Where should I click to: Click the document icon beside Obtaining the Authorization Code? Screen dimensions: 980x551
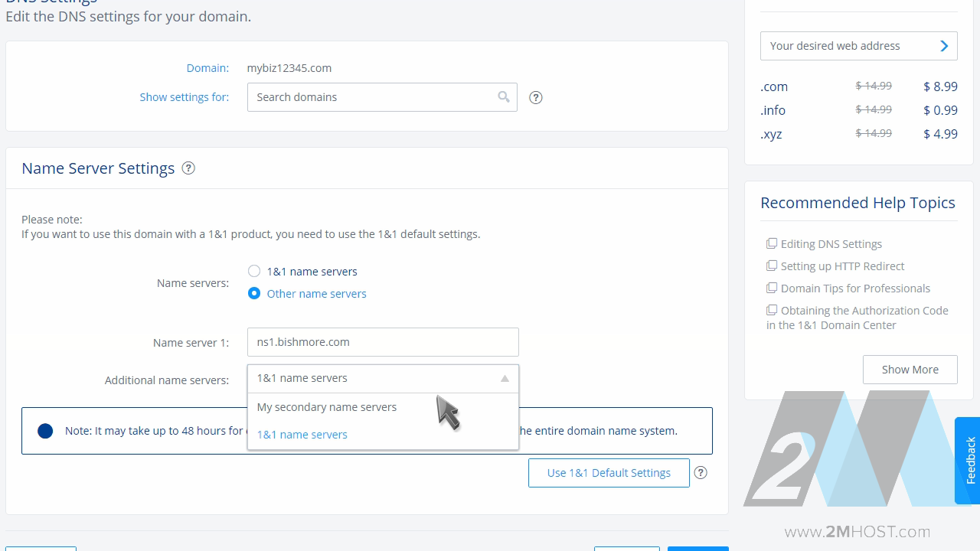tap(772, 310)
